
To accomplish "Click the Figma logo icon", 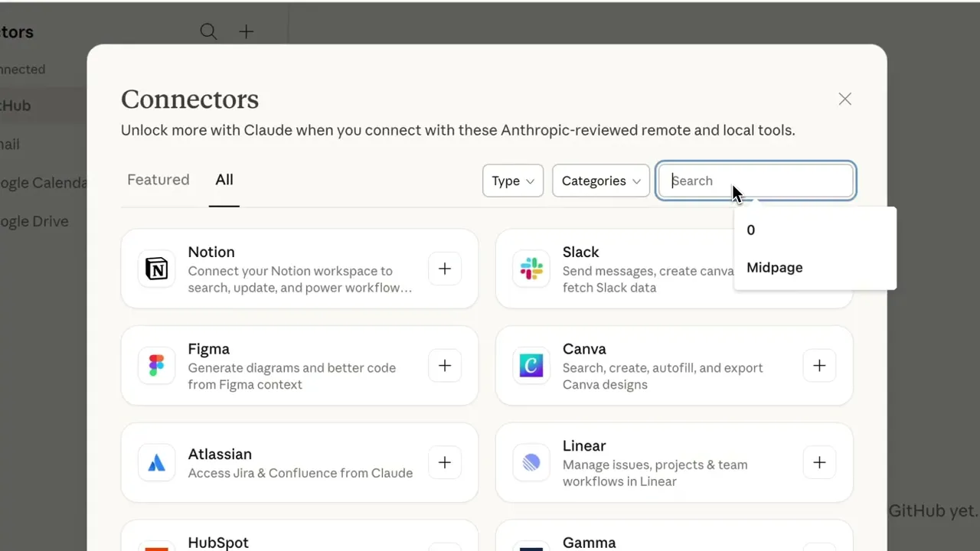I will [156, 366].
